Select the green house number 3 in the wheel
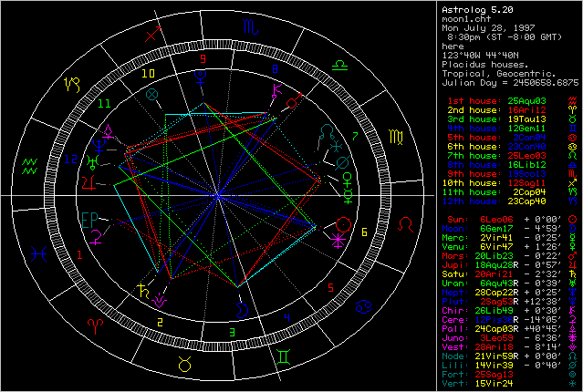 tap(232, 332)
